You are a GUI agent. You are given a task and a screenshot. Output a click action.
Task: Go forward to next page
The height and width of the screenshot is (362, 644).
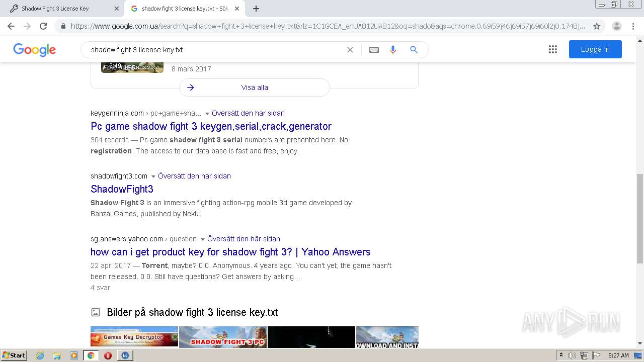click(27, 26)
